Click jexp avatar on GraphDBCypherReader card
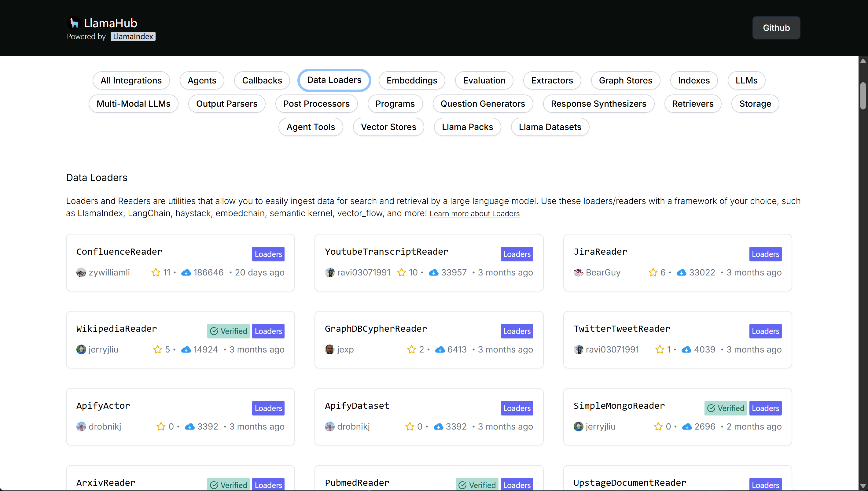The image size is (868, 491). (x=330, y=349)
